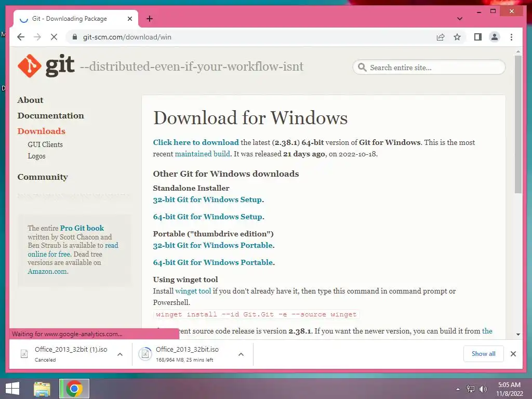The height and width of the screenshot is (399, 532).
Task: Open the Downloads section
Action: [42, 131]
